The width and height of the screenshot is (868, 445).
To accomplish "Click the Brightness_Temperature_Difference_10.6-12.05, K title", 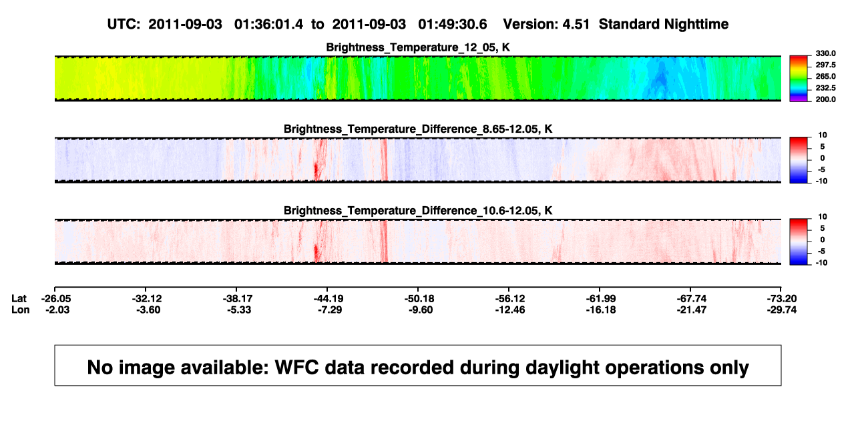I will (x=417, y=211).
